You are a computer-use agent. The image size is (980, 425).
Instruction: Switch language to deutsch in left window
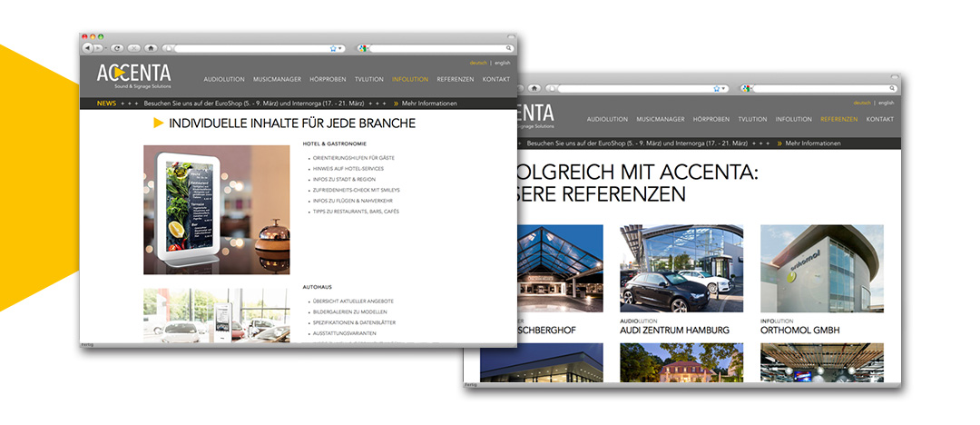478,63
